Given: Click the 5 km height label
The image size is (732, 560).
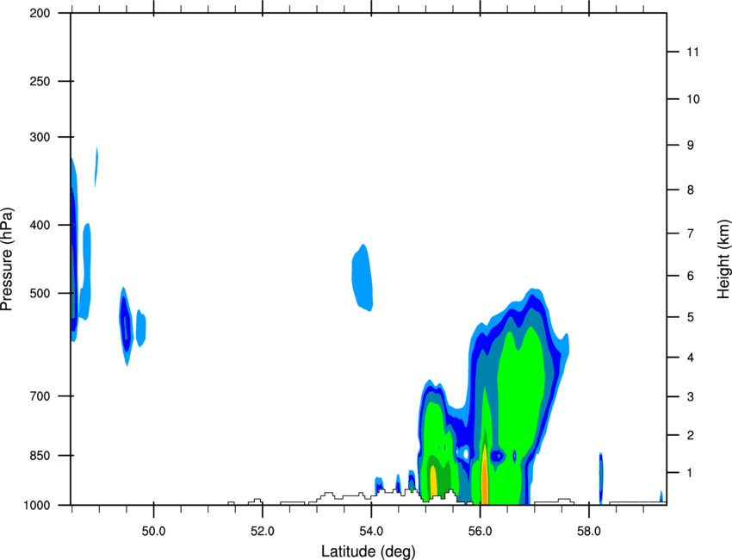Looking at the screenshot, I should point(691,318).
